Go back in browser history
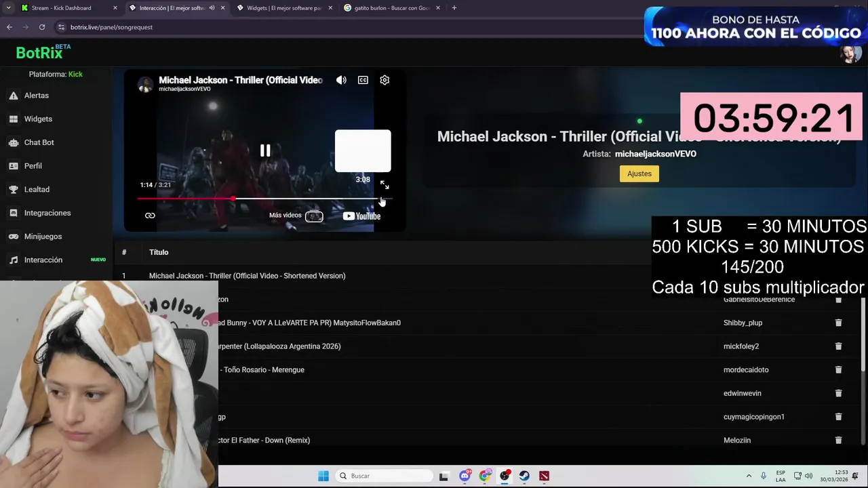This screenshot has width=868, height=488. [9, 27]
